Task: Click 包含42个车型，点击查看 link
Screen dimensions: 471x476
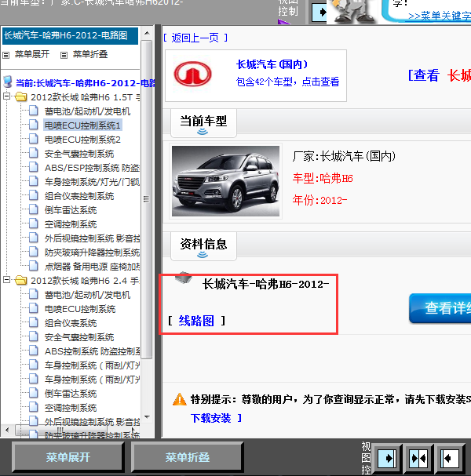Action: point(287,82)
